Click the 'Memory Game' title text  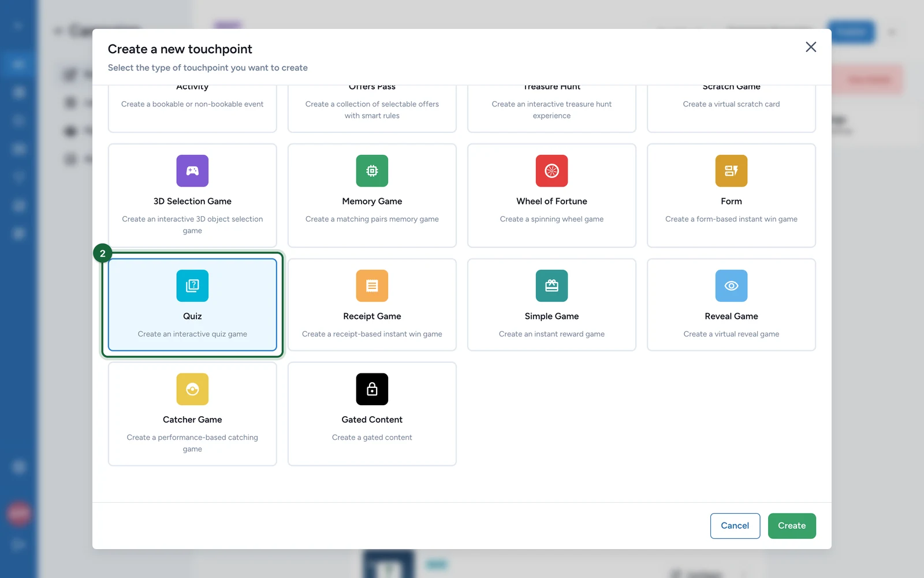(372, 201)
